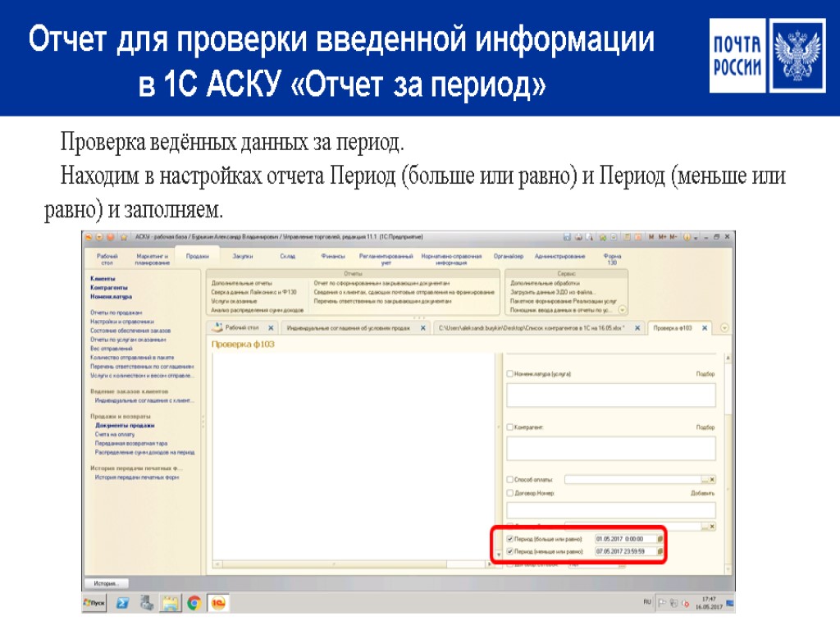Open Счета на оплату link
The height and width of the screenshot is (630, 840).
(115, 435)
